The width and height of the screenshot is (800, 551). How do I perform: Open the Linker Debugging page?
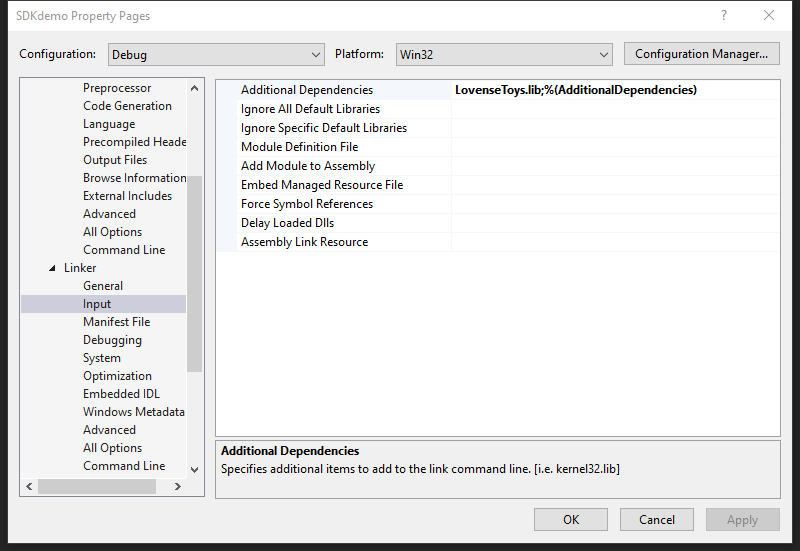tap(112, 340)
